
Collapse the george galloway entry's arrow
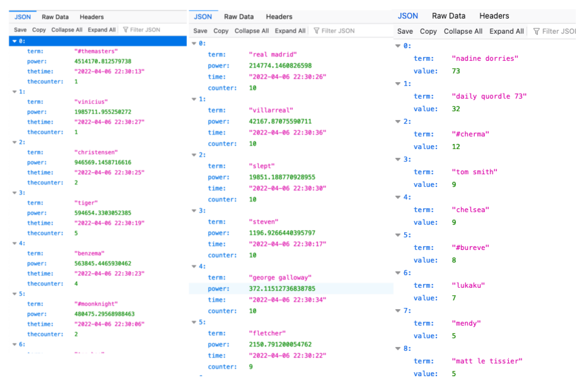(x=194, y=266)
